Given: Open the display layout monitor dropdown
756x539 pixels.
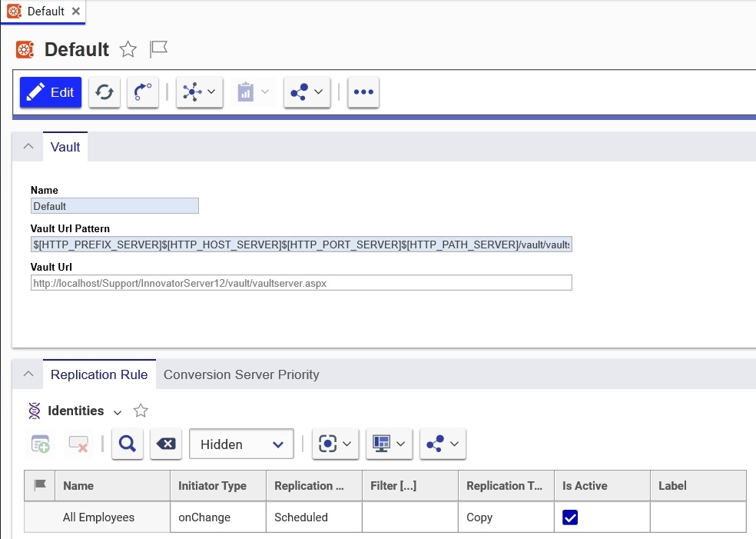Looking at the screenshot, I should tap(389, 444).
